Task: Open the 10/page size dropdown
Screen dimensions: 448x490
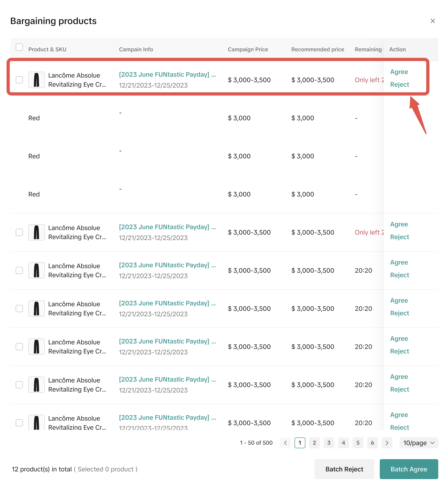Action: pyautogui.click(x=419, y=443)
